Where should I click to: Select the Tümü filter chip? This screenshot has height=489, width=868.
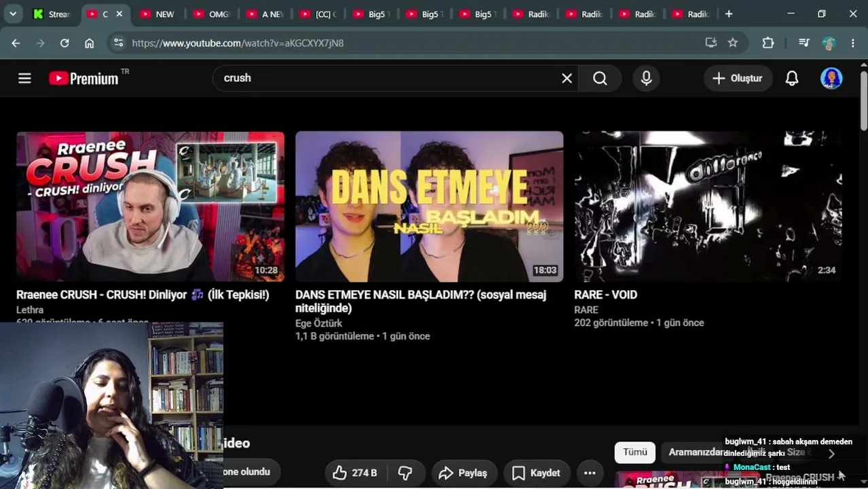click(635, 452)
